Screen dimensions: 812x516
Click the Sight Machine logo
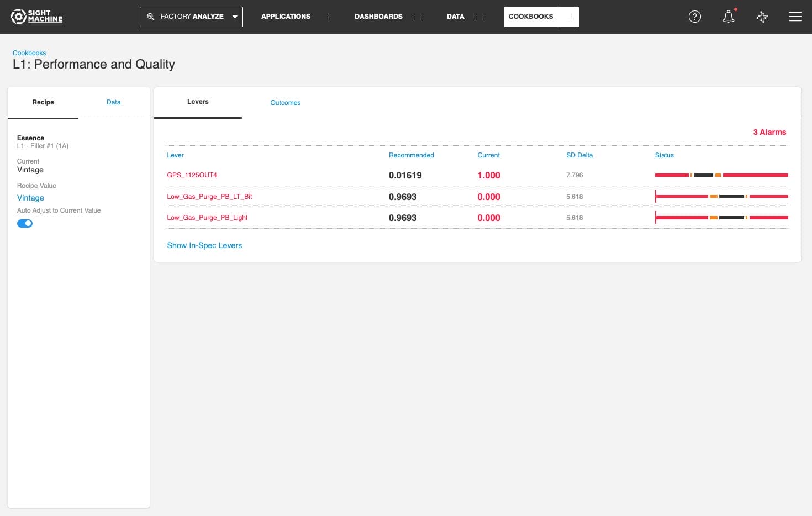point(37,17)
